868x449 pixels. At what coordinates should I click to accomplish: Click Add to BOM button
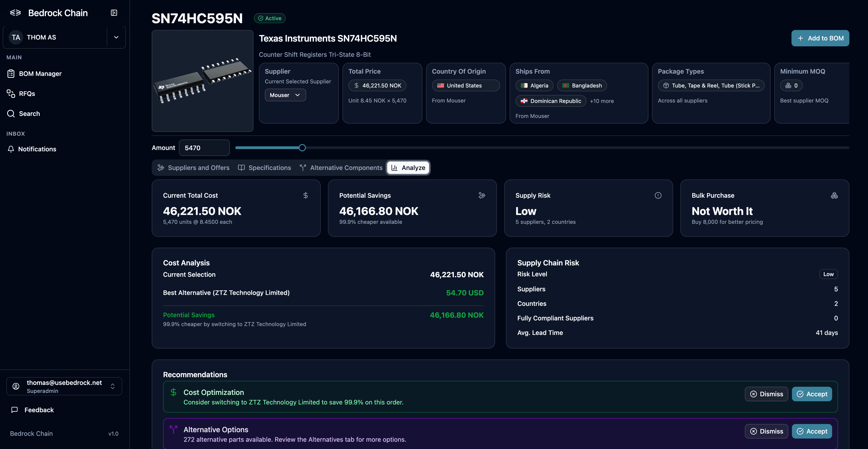(x=820, y=38)
